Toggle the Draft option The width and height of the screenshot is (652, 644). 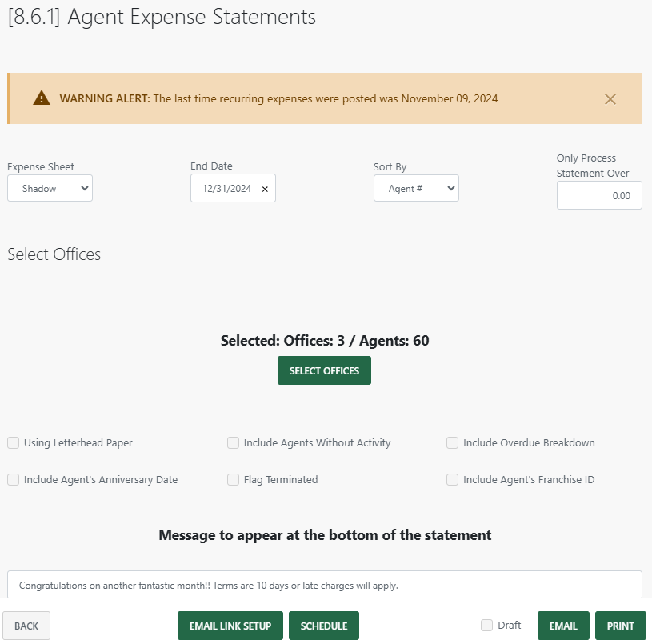(486, 626)
